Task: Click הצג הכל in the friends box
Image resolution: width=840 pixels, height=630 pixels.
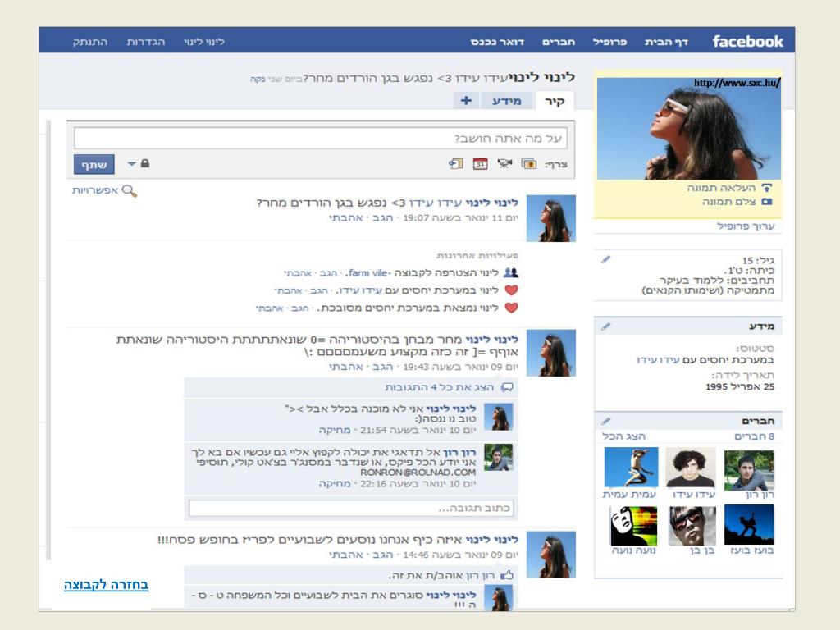Action: coord(623,436)
